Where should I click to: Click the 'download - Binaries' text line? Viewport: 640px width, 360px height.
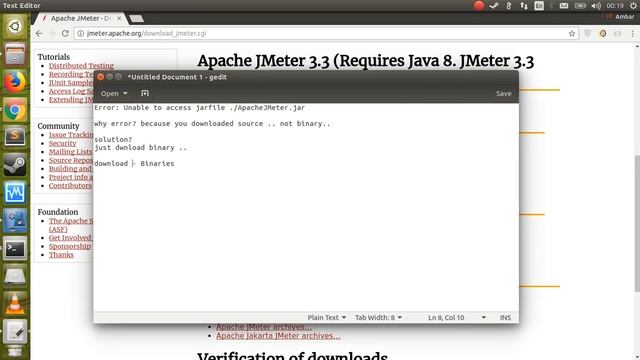click(x=134, y=164)
